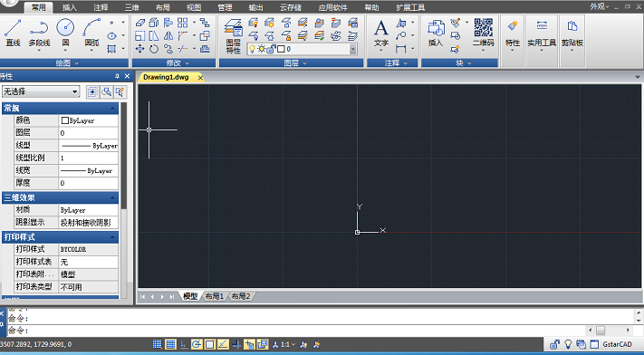Viewport: 644px width, 355px height.
Task: Select the Rotate tool
Action: [x=154, y=49]
